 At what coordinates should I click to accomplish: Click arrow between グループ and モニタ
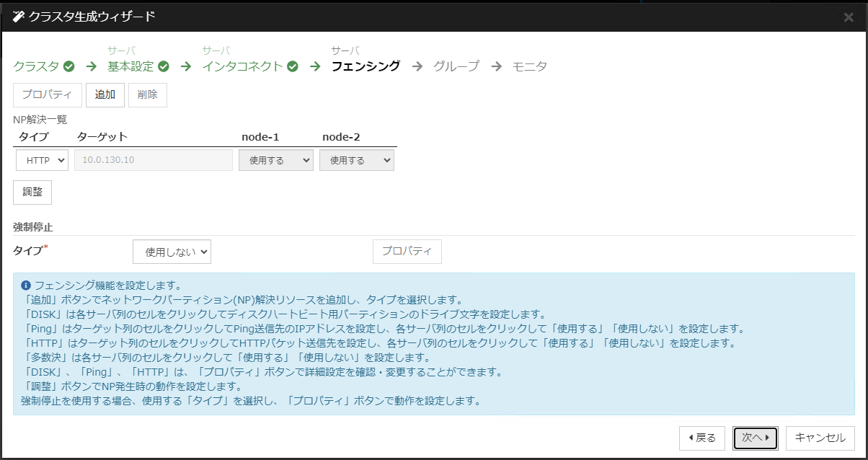coord(496,66)
